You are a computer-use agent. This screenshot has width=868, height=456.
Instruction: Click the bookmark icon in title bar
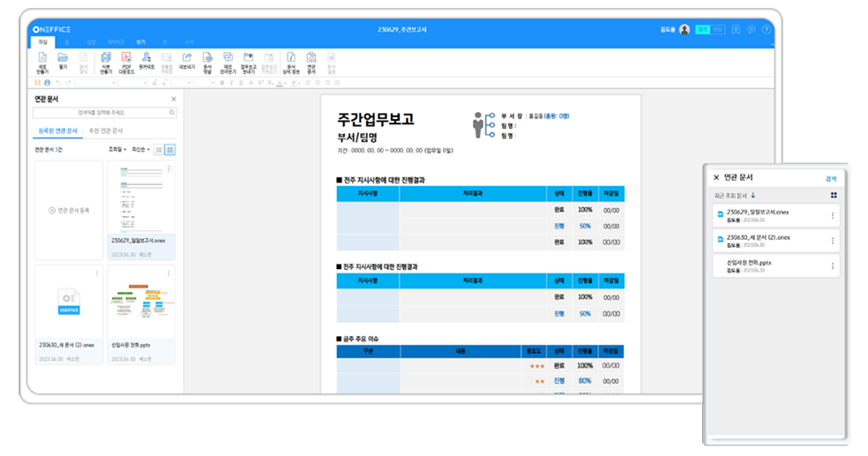736,29
